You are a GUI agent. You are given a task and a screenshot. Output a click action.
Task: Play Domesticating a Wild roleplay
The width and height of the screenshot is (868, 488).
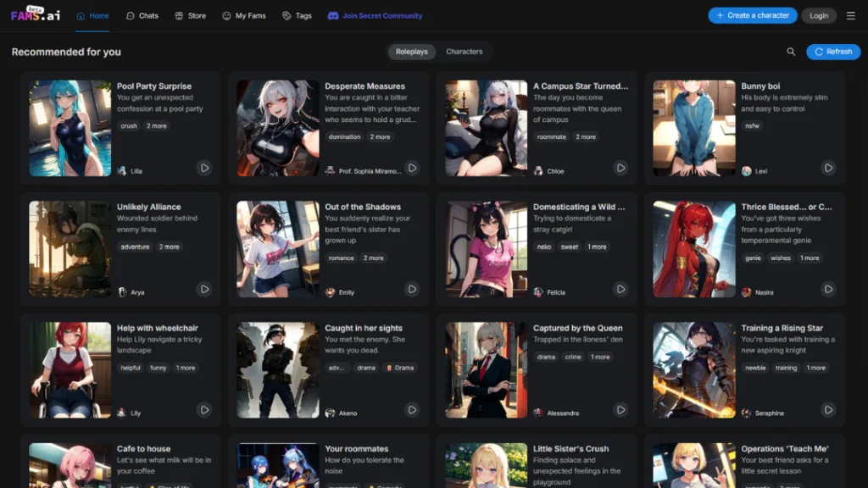tap(620, 289)
